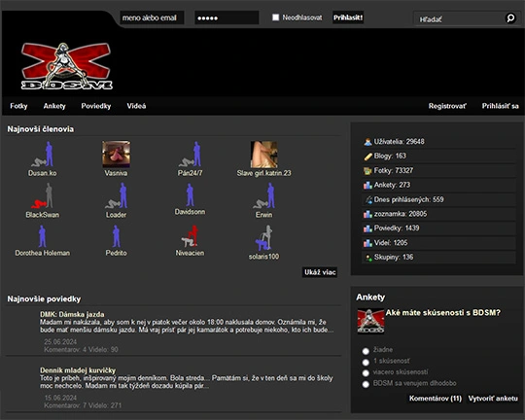Click the Dnes prihlásených: 559 text
525x420 pixels.
pyautogui.click(x=408, y=199)
